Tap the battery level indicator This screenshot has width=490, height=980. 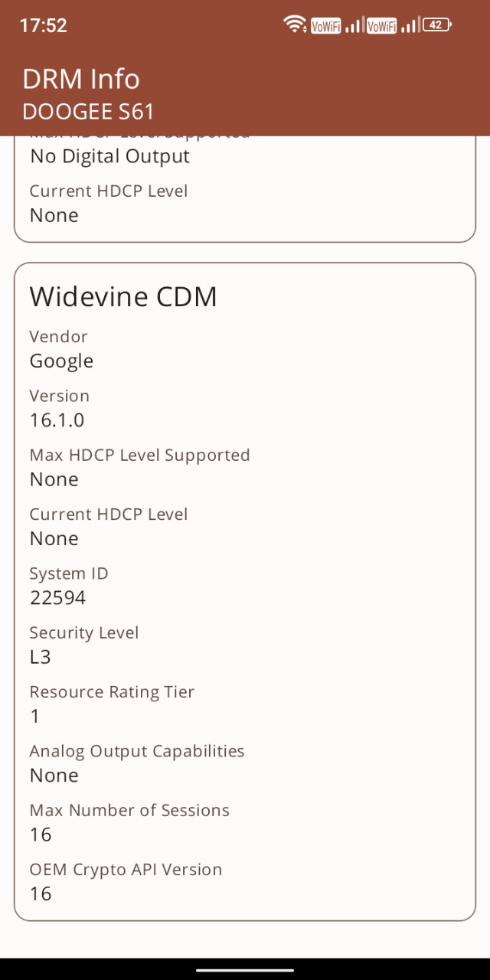436,24
